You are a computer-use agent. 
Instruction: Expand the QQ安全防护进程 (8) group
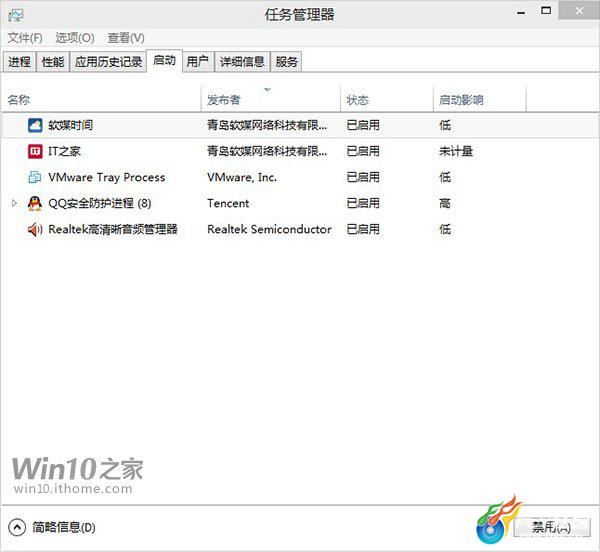pos(14,203)
